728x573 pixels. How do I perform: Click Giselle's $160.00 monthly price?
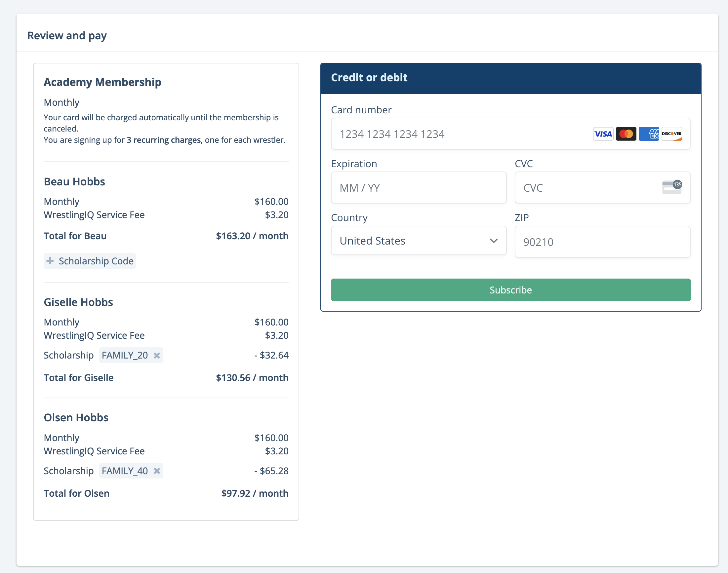271,322
